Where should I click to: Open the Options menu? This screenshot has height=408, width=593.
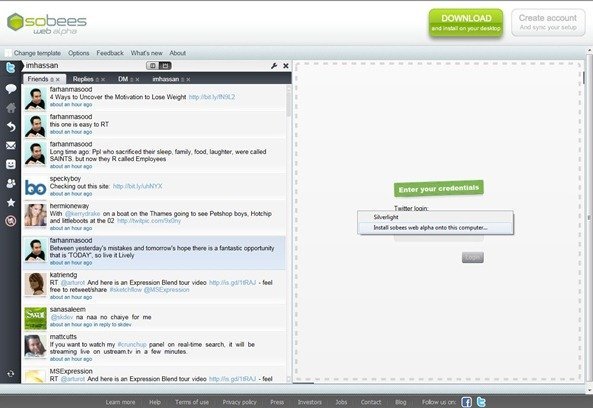coord(79,53)
